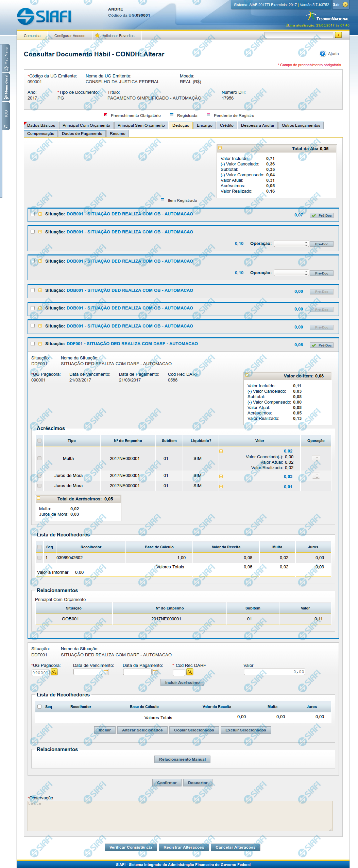358x868 pixels.
Task: Open the Ajuda help icon
Action: click(322, 54)
